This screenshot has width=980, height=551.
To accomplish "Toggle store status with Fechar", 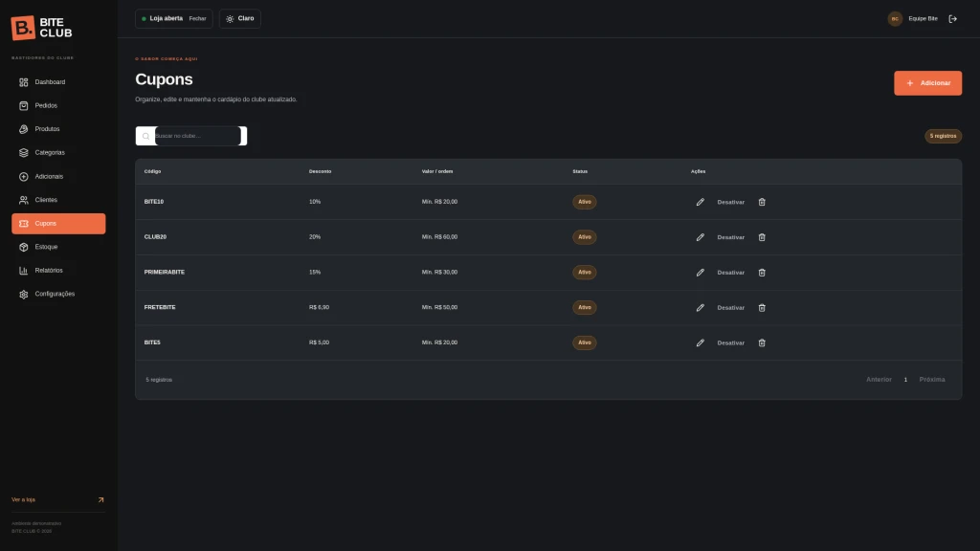I will click(x=197, y=19).
